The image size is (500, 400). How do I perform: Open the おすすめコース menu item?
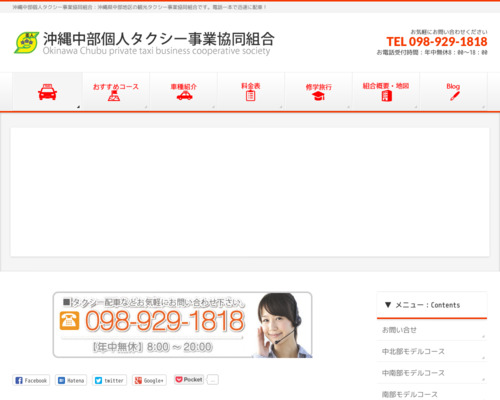point(116,92)
